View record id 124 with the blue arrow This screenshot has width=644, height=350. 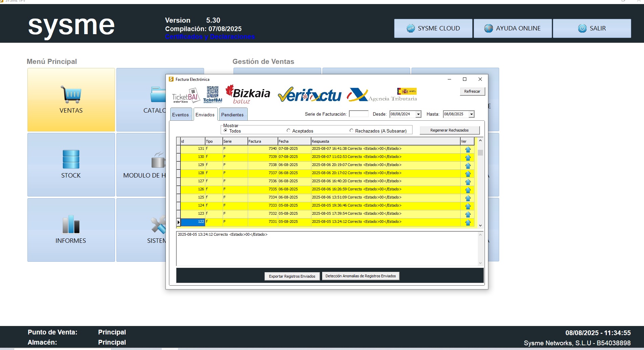tap(468, 206)
